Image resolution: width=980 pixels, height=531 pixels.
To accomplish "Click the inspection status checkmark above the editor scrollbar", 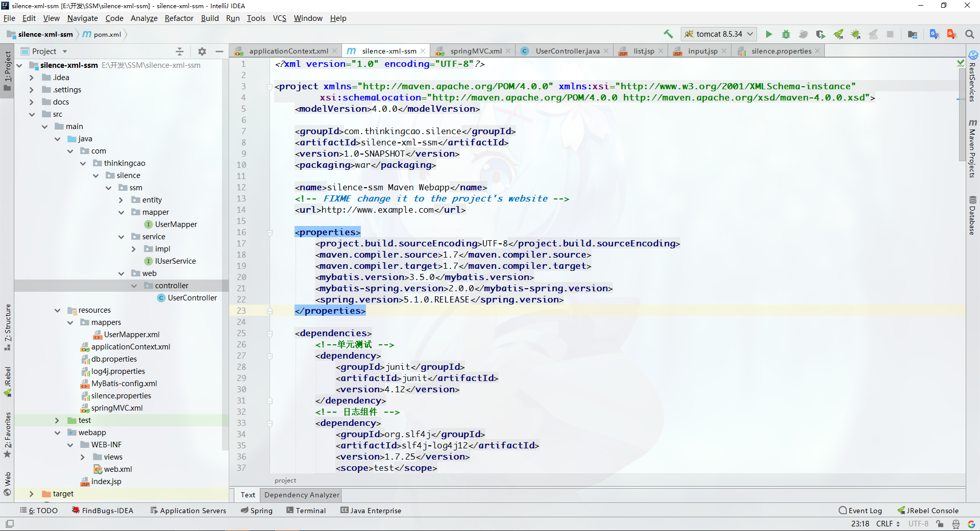I will point(961,63).
